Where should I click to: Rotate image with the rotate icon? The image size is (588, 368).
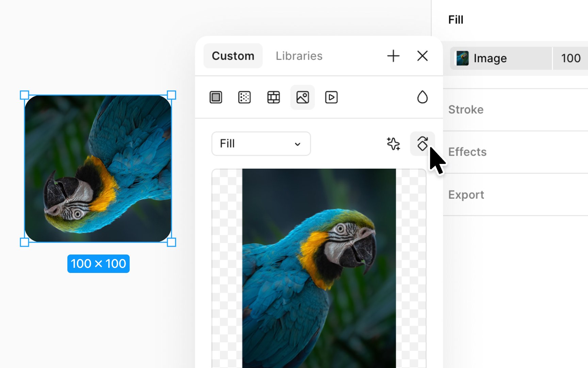(x=422, y=143)
